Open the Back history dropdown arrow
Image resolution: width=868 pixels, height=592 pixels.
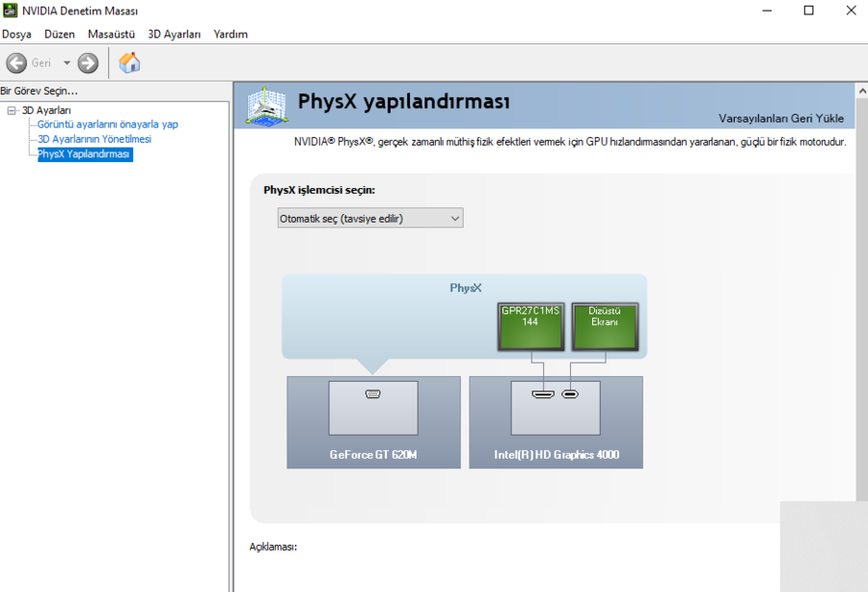pyautogui.click(x=67, y=63)
